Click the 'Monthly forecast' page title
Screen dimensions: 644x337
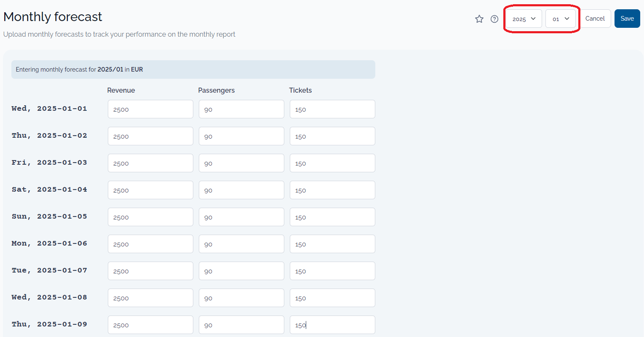pos(53,17)
